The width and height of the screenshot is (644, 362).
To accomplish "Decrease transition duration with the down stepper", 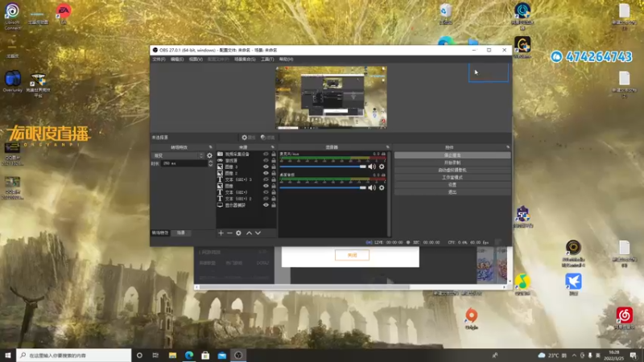I will pyautogui.click(x=211, y=165).
